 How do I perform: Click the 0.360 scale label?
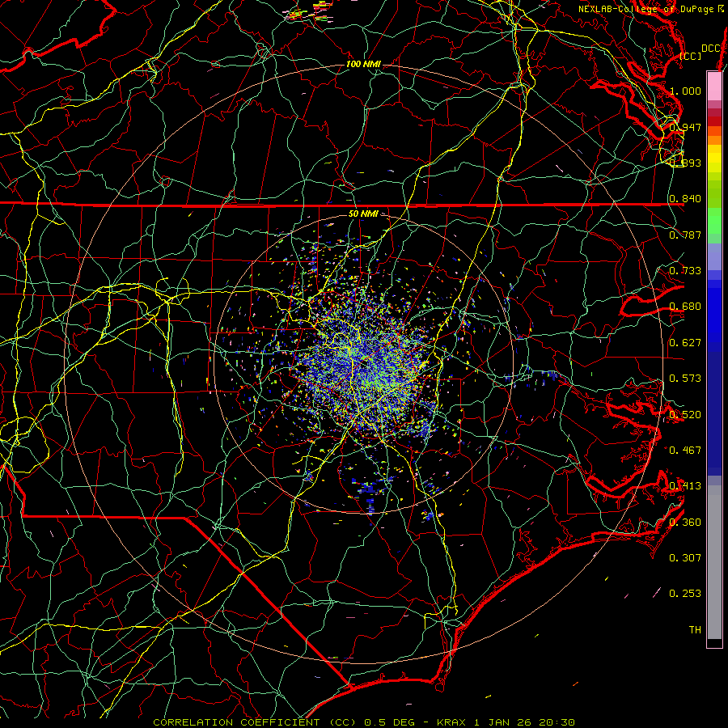tap(685, 523)
